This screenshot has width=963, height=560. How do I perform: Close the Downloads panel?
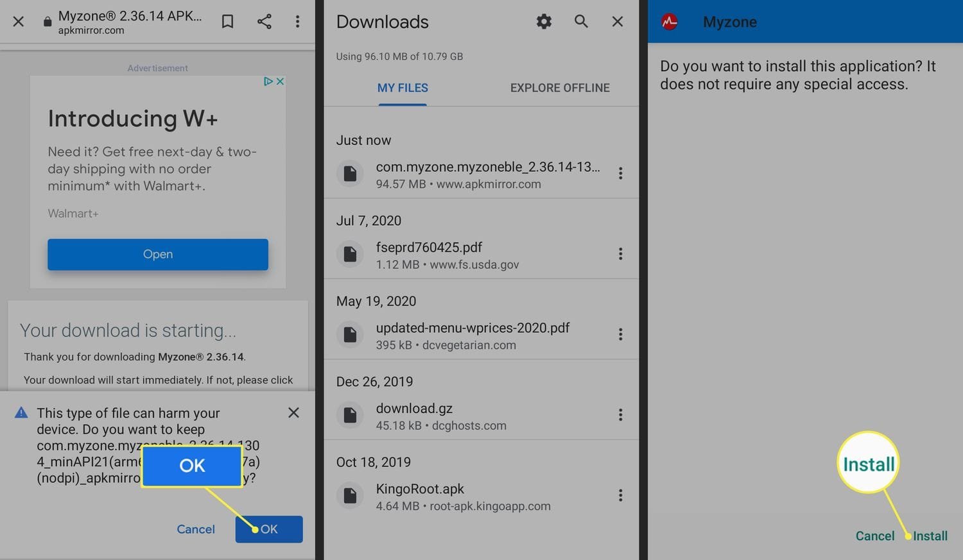[x=617, y=22]
